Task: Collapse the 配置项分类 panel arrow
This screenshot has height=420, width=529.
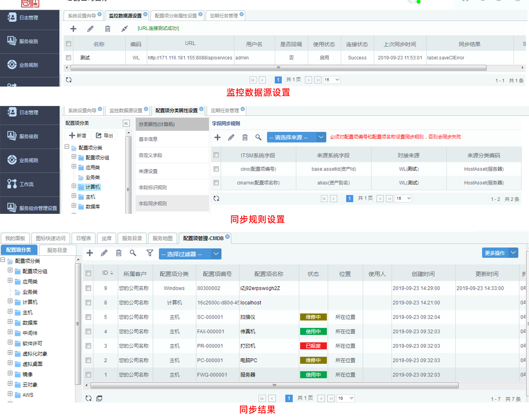Action: (126, 123)
